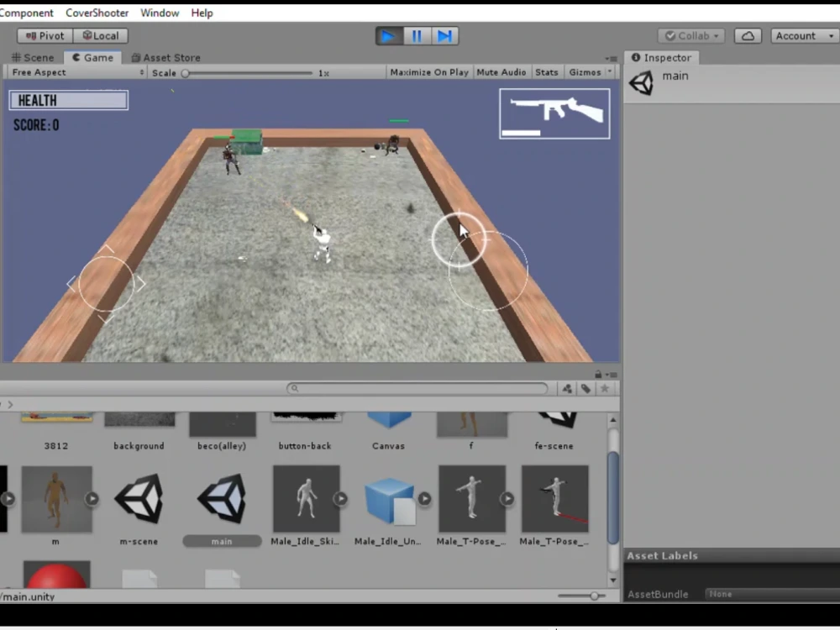Select the Male_Idle_Un... prefab icon
Image resolution: width=840 pixels, height=630 pixels.
click(390, 502)
